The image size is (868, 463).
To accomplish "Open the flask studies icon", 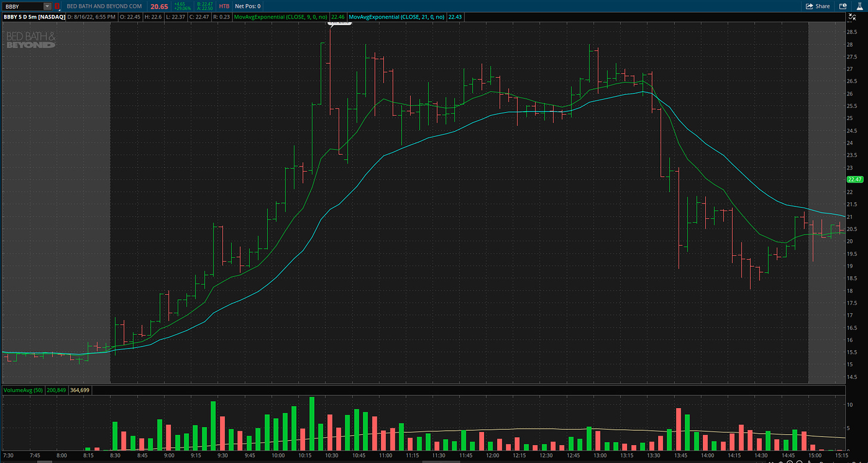I will pyautogui.click(x=860, y=6).
